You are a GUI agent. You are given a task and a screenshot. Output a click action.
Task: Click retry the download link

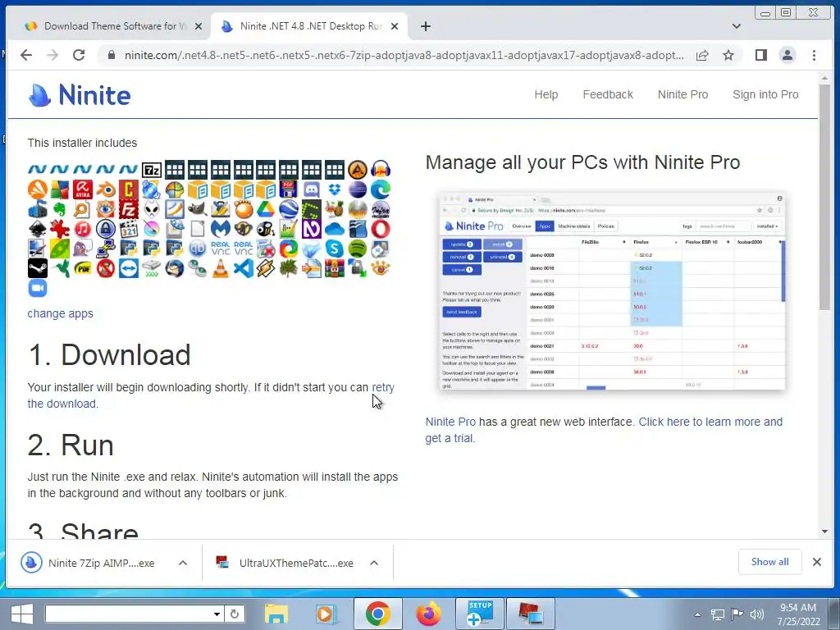(x=382, y=387)
